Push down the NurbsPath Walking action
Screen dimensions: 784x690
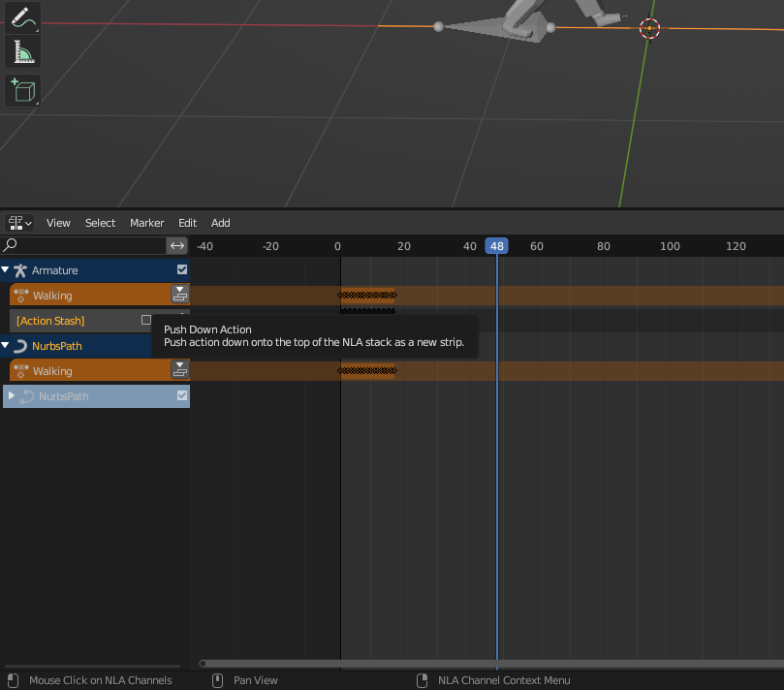(179, 369)
